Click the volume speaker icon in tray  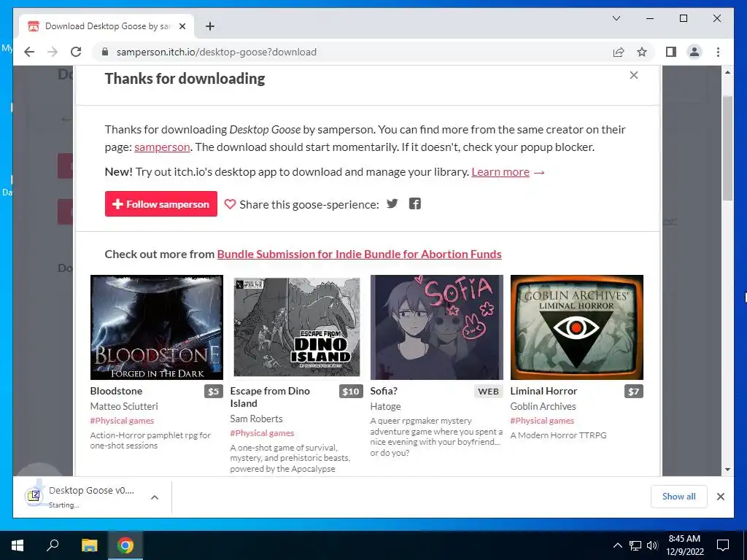click(x=651, y=545)
